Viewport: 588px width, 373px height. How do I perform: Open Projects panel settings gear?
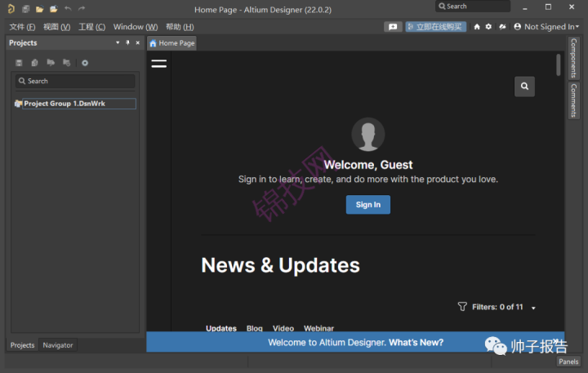(85, 63)
